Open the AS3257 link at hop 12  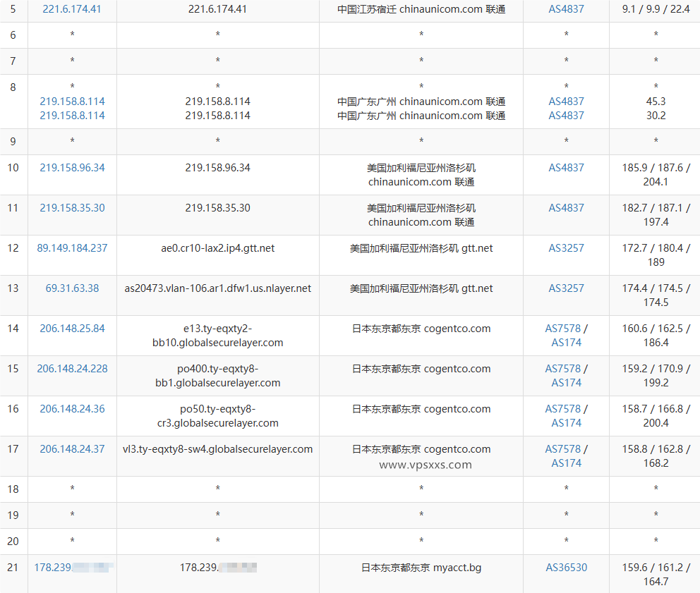point(565,247)
